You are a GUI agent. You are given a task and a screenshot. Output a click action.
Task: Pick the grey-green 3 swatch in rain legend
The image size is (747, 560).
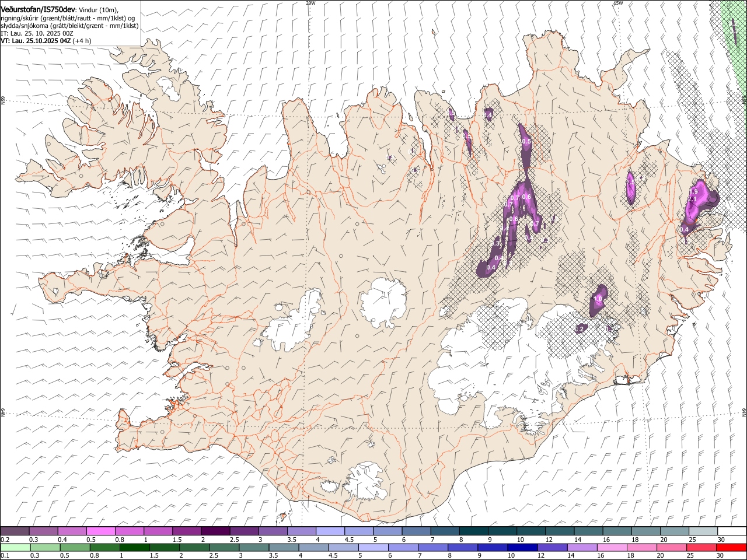[x=254, y=547]
